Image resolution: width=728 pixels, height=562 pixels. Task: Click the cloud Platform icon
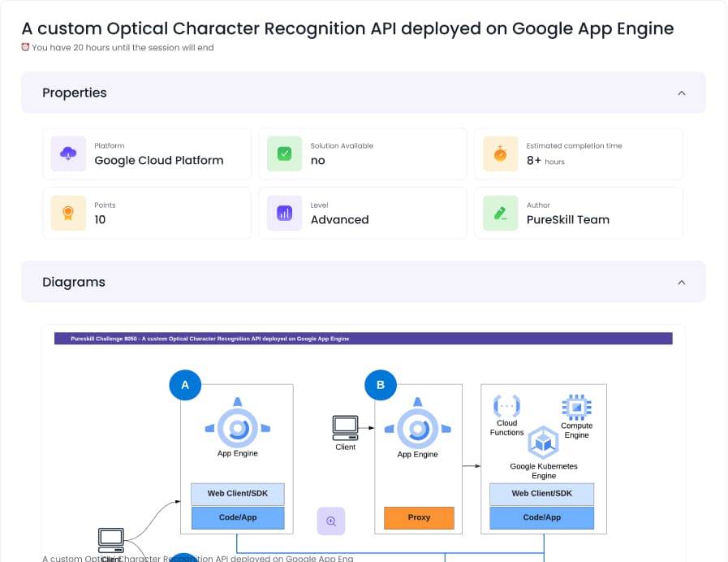click(68, 153)
